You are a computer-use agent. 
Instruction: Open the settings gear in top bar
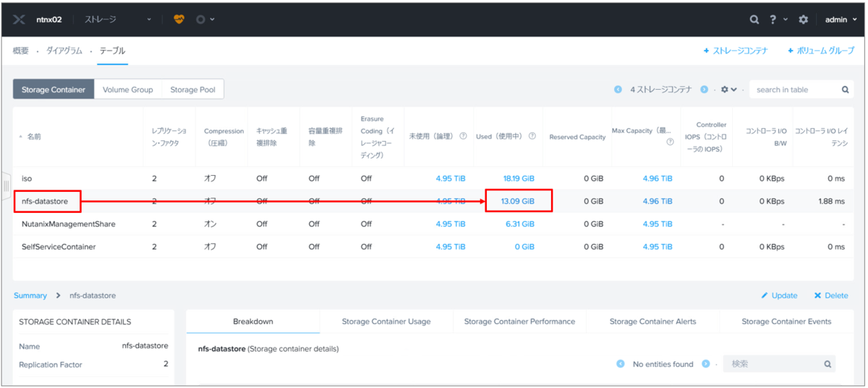tap(803, 20)
